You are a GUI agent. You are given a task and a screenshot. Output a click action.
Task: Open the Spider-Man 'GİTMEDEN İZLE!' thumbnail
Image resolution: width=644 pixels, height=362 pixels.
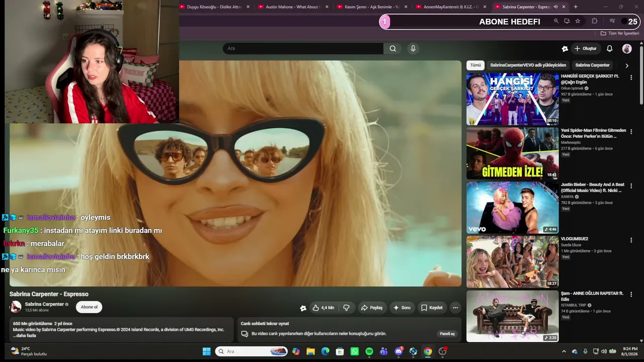(x=512, y=153)
